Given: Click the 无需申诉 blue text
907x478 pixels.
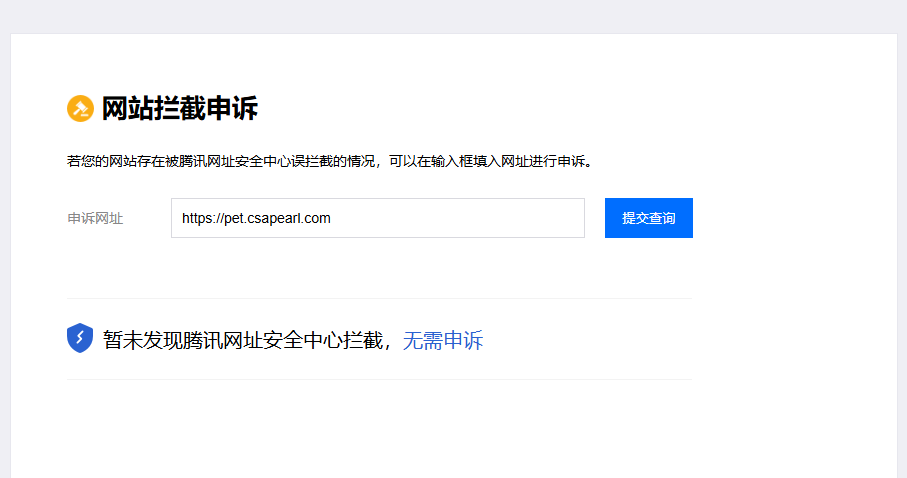Looking at the screenshot, I should click(x=443, y=340).
